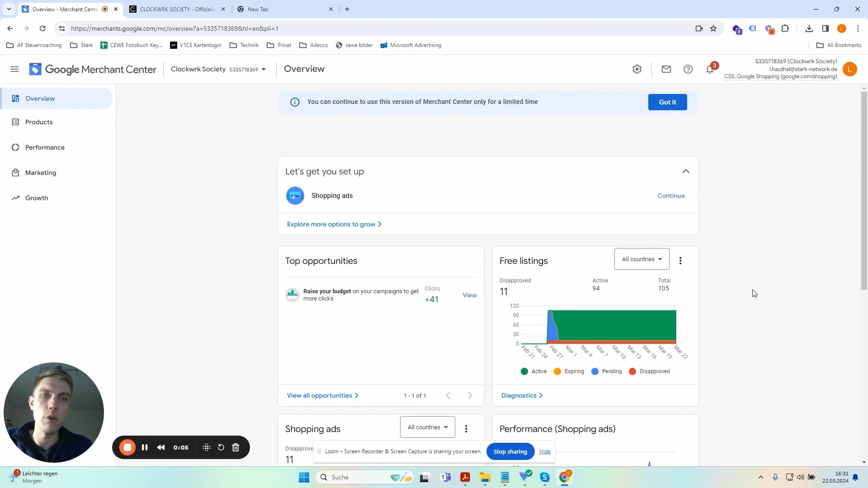Open View all opportunities link

click(322, 395)
